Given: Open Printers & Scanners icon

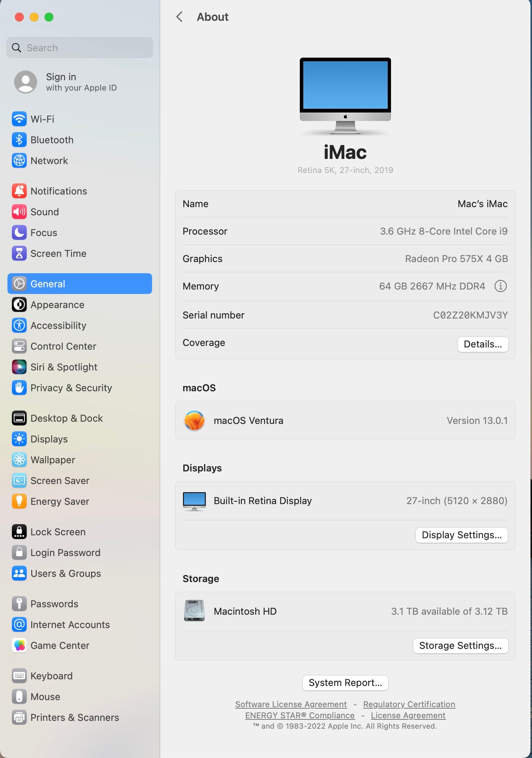Looking at the screenshot, I should tap(19, 718).
